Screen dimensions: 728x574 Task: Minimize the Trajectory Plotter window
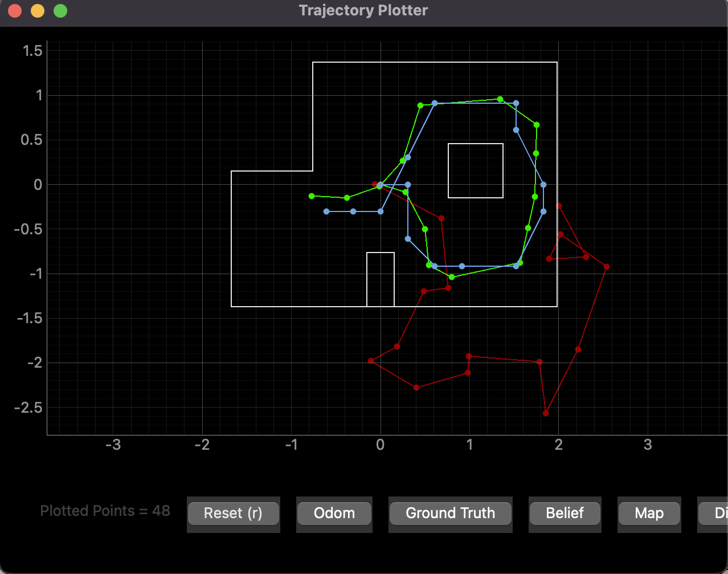click(38, 11)
